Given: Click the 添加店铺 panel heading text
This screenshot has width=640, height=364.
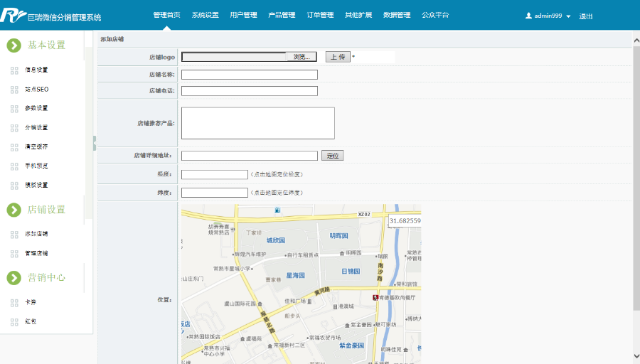Looking at the screenshot, I should pyautogui.click(x=112, y=39).
